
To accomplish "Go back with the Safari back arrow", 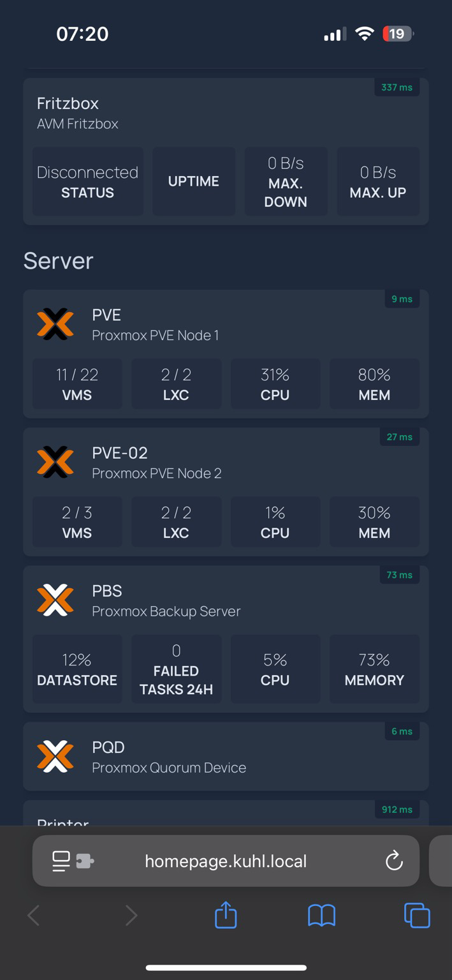I will click(x=34, y=916).
